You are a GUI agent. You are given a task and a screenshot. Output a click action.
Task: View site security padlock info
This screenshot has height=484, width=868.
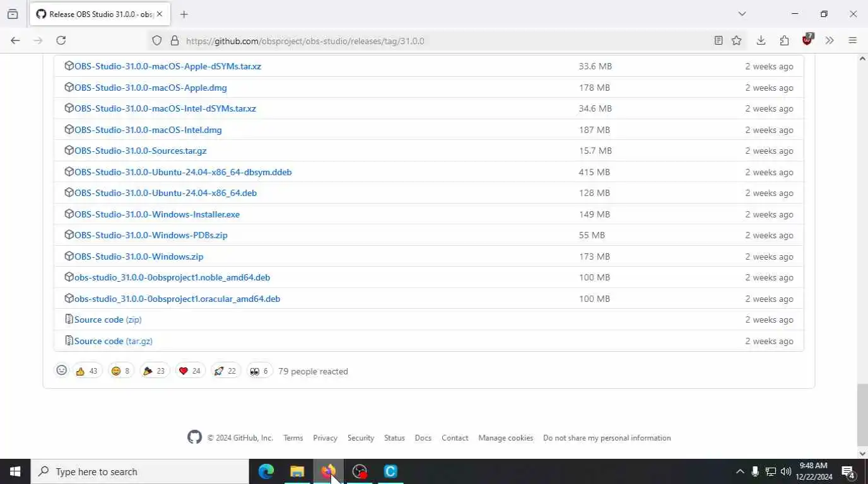pyautogui.click(x=175, y=40)
